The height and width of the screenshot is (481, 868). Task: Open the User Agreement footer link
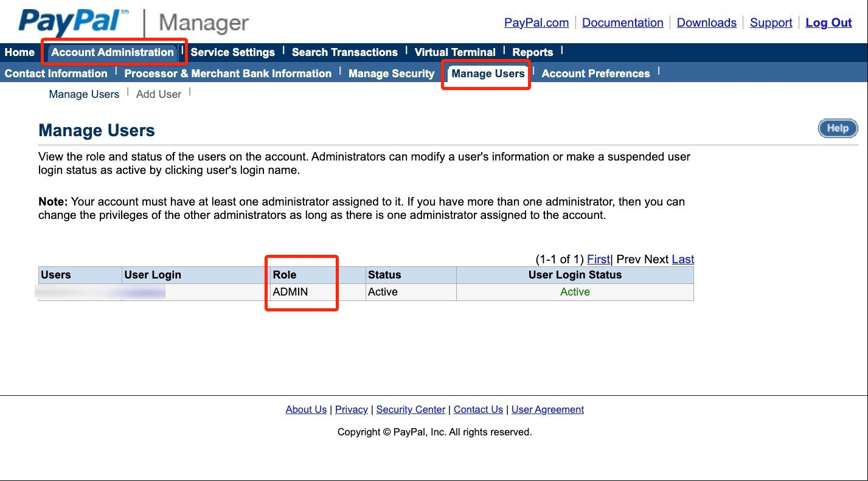[x=547, y=409]
